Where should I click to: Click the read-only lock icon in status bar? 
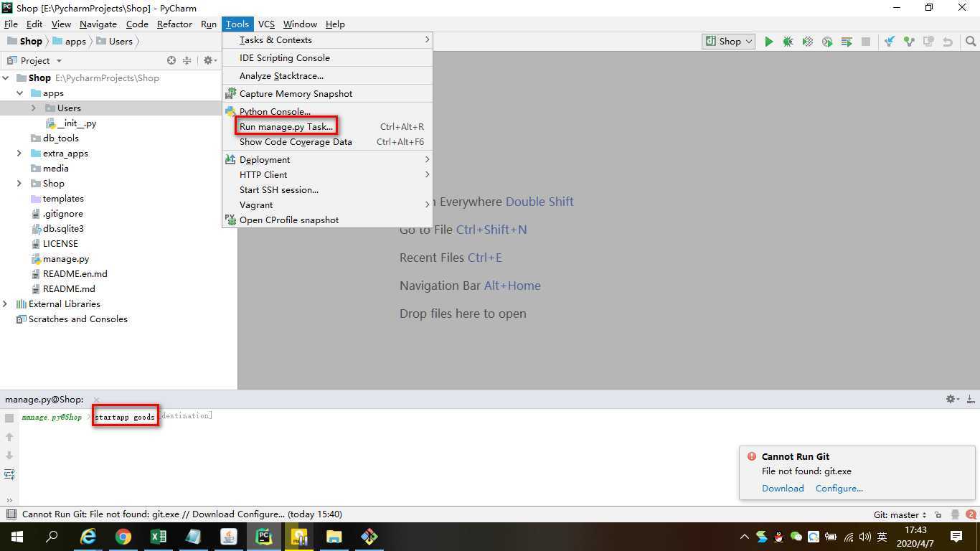pyautogui.click(x=938, y=514)
